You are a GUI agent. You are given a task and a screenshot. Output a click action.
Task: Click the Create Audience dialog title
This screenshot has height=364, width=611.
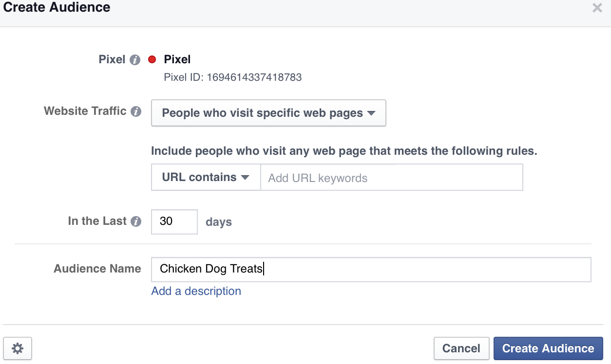tap(57, 7)
